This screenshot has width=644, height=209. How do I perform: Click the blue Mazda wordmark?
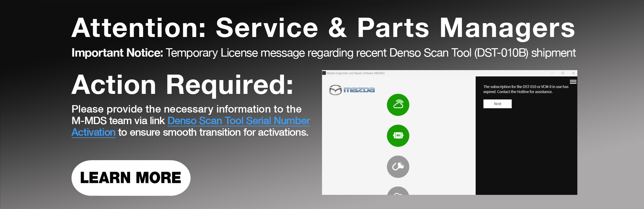click(x=359, y=90)
